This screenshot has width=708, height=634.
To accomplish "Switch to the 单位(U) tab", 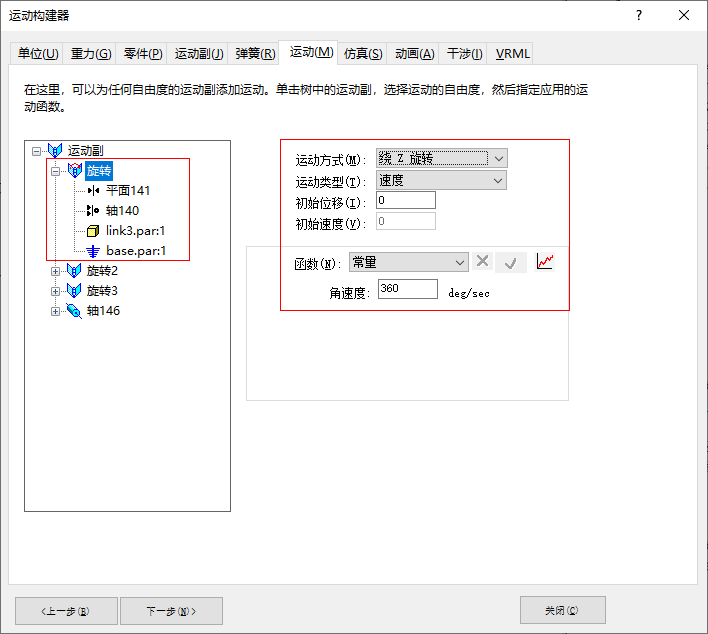I will pyautogui.click(x=38, y=54).
